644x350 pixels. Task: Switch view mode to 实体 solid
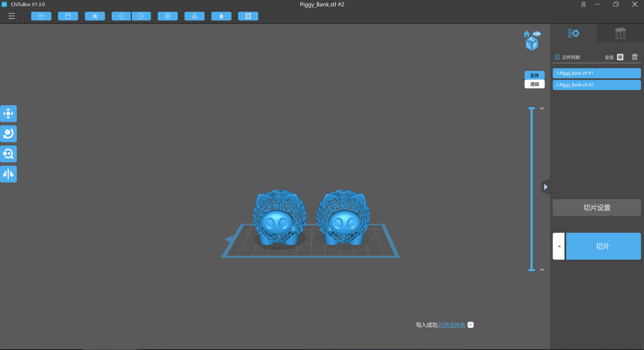pos(534,75)
